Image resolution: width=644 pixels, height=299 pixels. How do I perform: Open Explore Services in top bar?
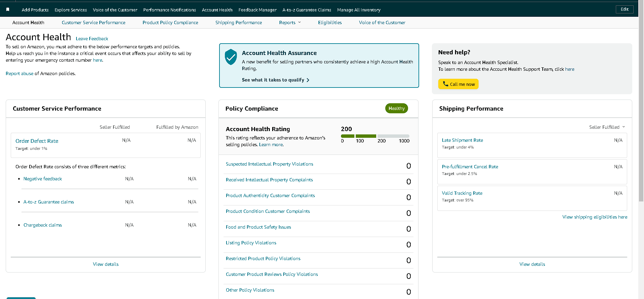point(71,10)
